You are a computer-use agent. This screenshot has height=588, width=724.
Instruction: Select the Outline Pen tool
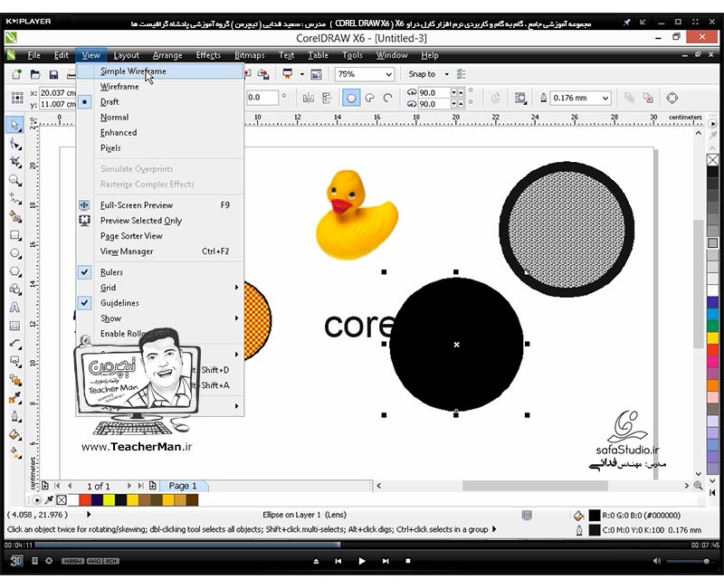(14, 416)
